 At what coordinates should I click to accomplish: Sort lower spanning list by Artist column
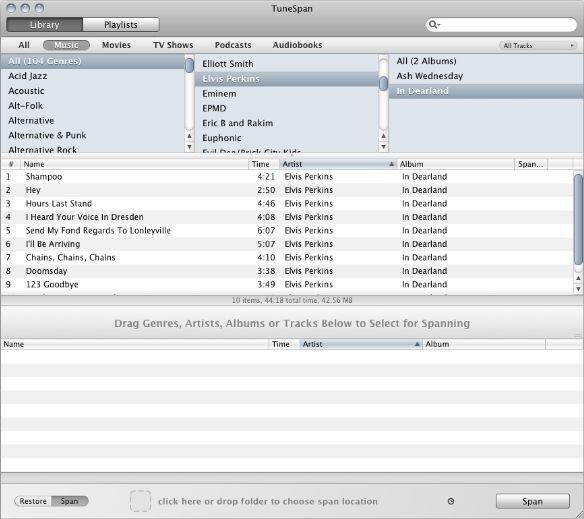pyautogui.click(x=361, y=344)
